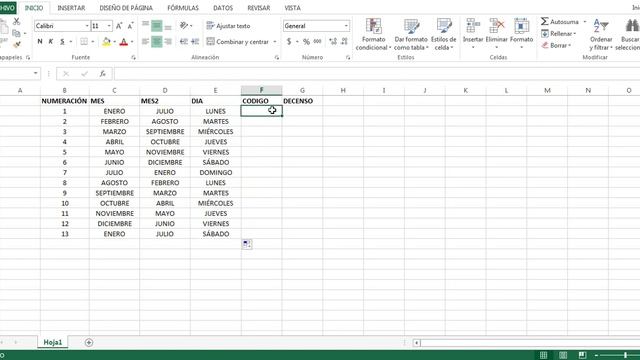
Task: Click the zoom slider handle
Action: point(625,355)
